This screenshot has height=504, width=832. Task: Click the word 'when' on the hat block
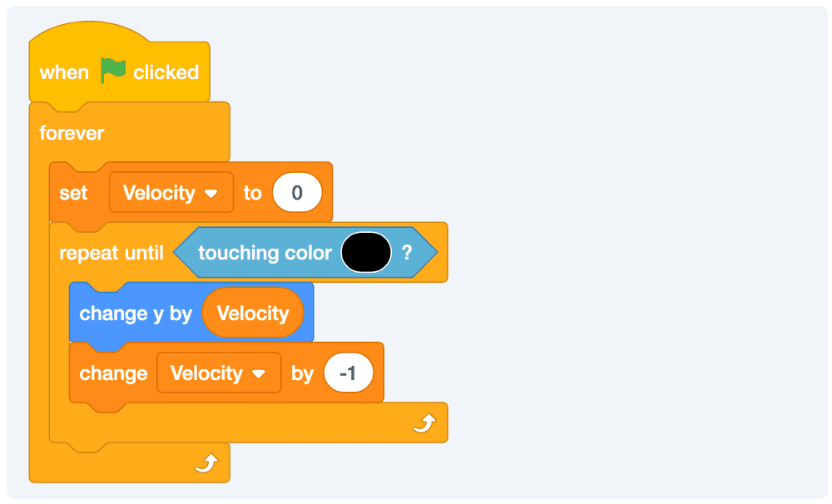coord(64,72)
